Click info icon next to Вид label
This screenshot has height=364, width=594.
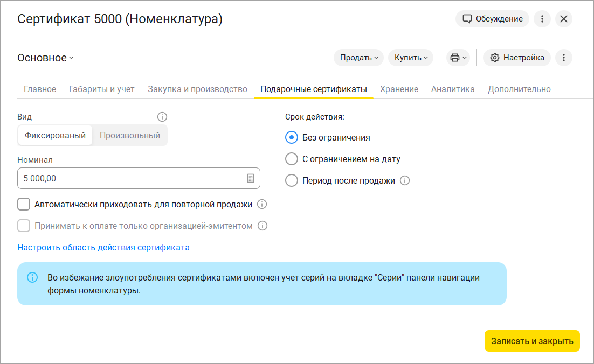162,117
